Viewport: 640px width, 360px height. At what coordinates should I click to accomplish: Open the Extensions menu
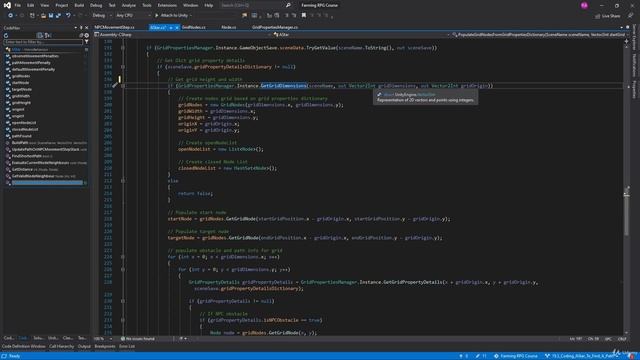coord(167,5)
